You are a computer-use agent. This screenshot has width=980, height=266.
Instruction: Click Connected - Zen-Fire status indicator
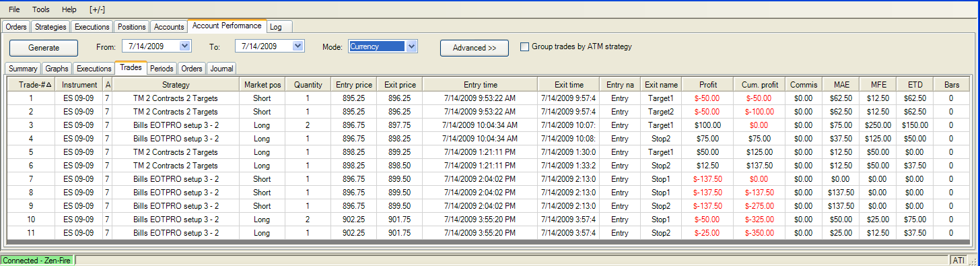pyautogui.click(x=37, y=260)
